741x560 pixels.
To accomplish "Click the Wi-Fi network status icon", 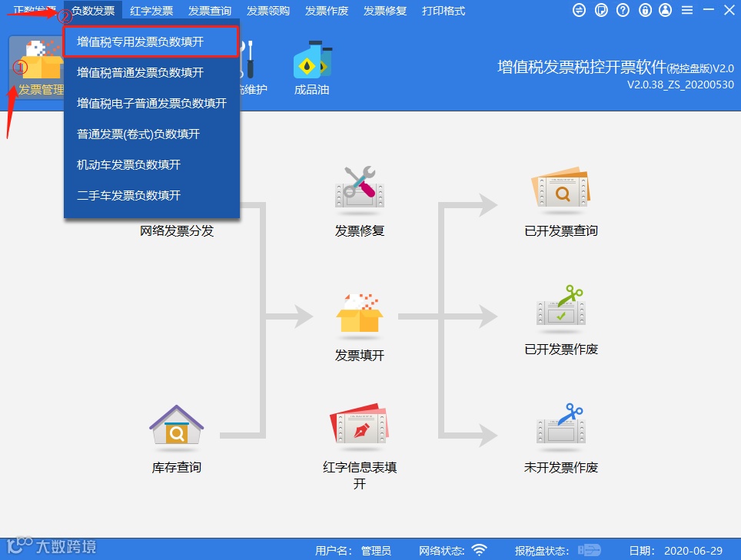I will (479, 550).
